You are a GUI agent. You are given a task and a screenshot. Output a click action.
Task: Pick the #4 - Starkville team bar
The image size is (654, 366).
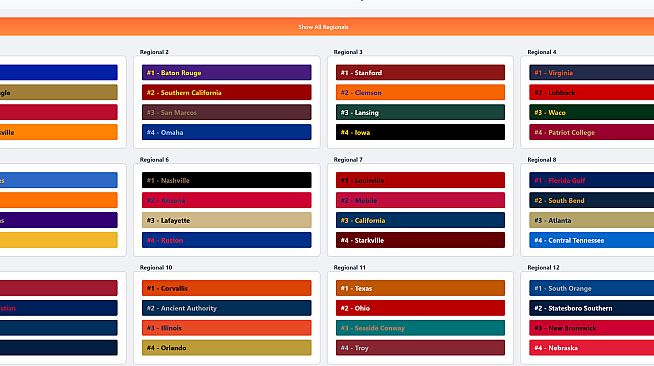pyautogui.click(x=420, y=240)
